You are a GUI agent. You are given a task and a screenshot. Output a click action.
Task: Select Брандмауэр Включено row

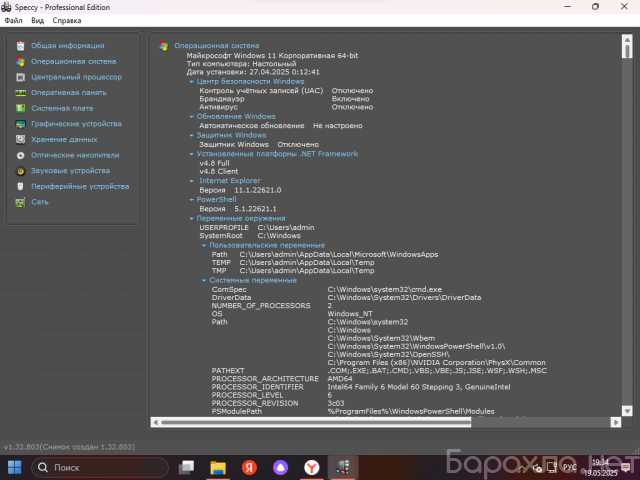pyautogui.click(x=284, y=99)
